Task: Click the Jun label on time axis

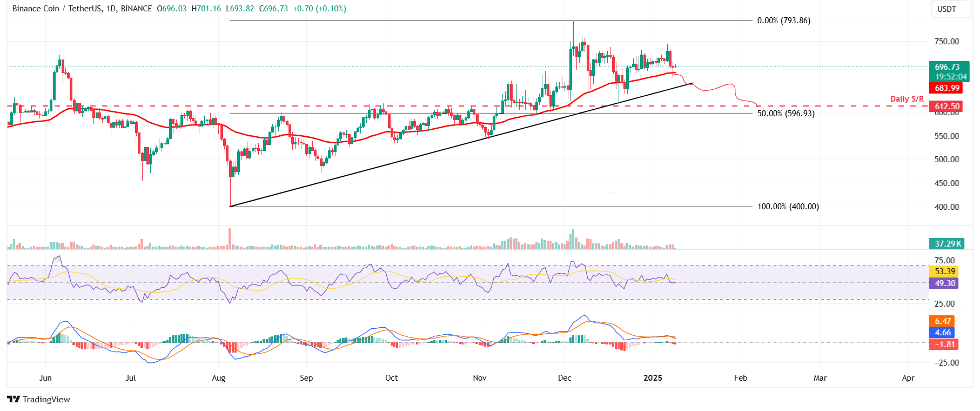Action: (x=45, y=378)
